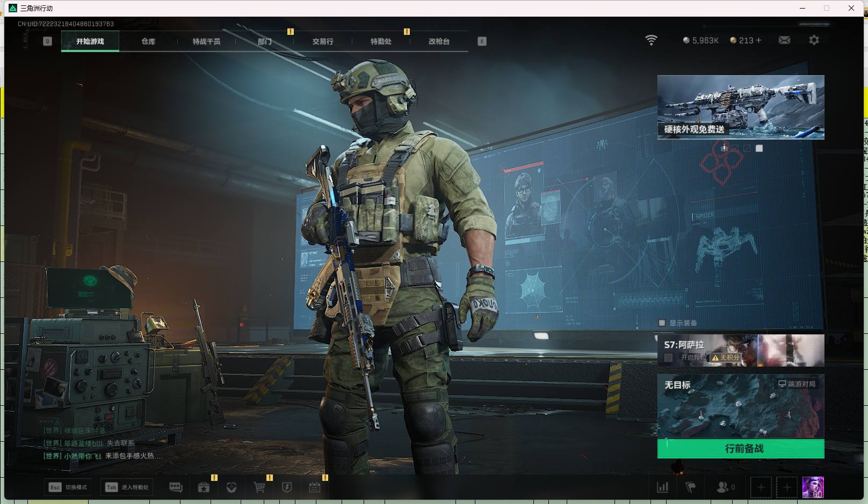Screen dimensions: 868x504
Task: Open the shopping cart store icon
Action: [x=259, y=487]
